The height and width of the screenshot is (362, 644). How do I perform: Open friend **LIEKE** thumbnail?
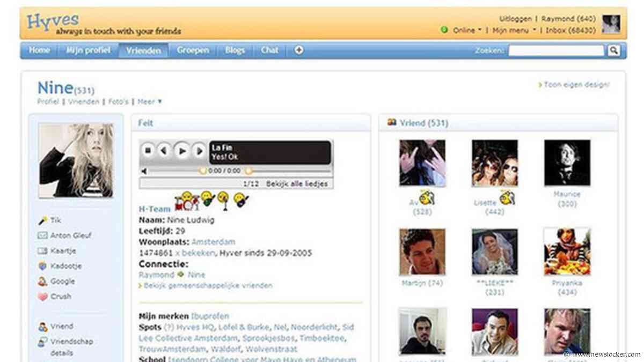click(495, 252)
